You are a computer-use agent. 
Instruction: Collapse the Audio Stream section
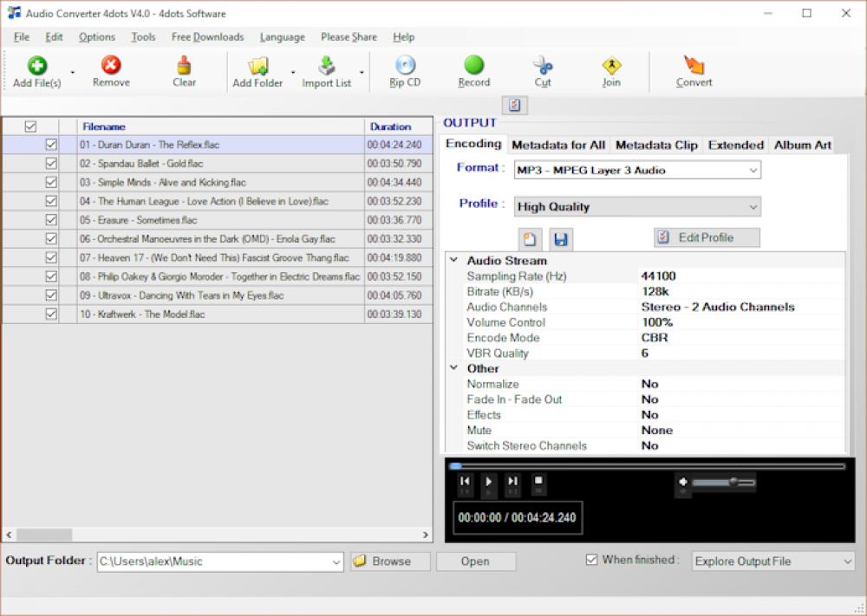coord(453,260)
